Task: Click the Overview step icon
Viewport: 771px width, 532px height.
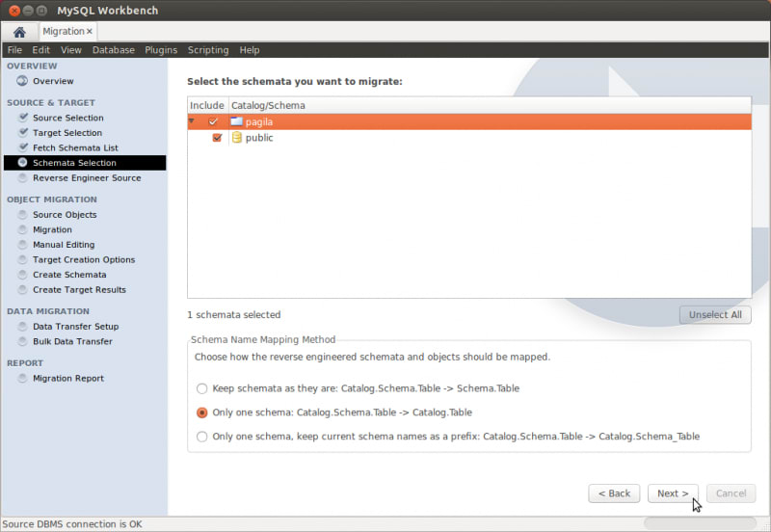Action: coord(22,81)
